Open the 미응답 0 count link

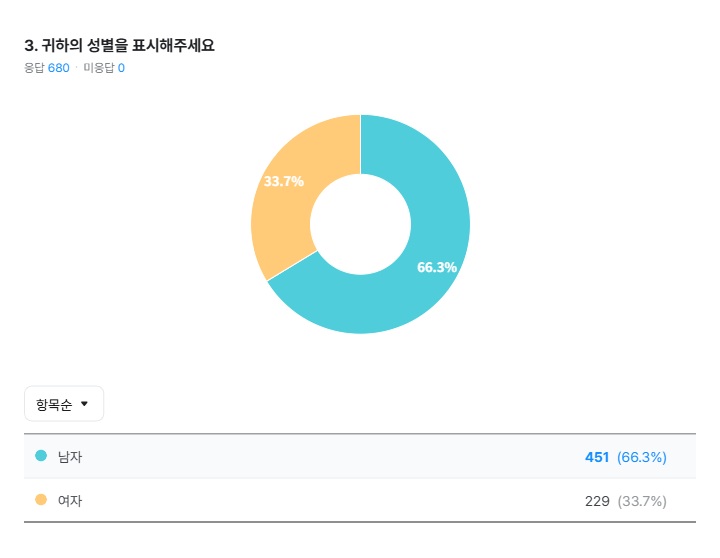coord(121,68)
